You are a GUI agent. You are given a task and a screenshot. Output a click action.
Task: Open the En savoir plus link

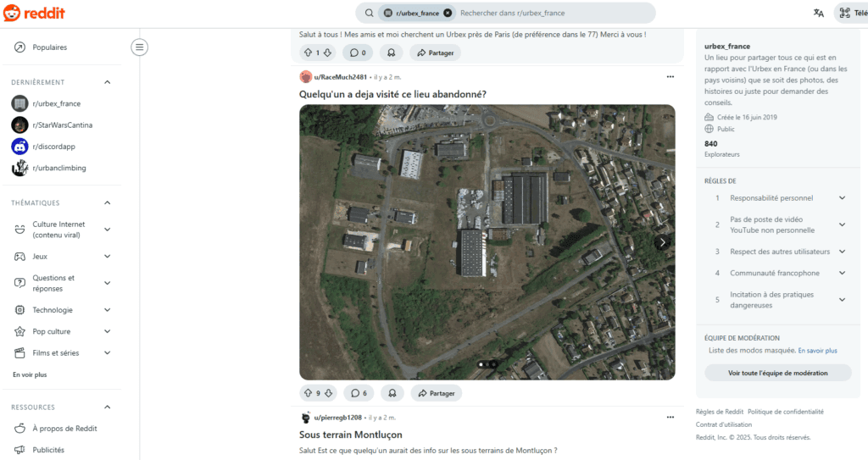817,351
